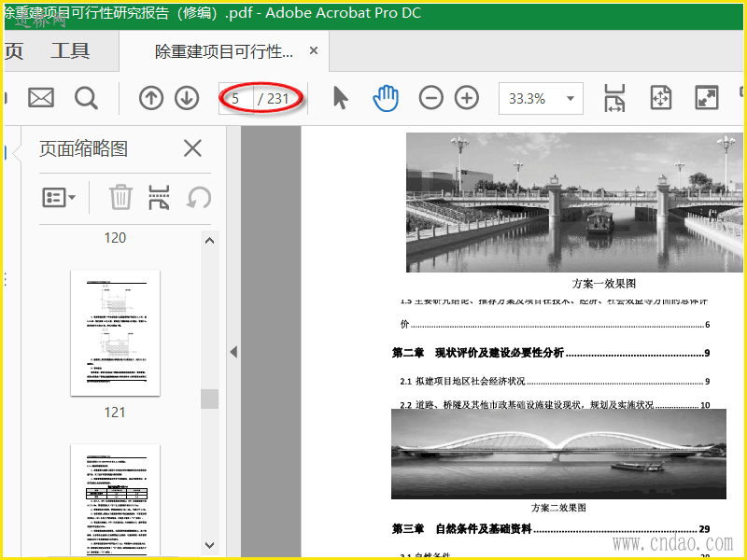
Task: Click the 页面缩略图 panel title
Action: (x=83, y=148)
